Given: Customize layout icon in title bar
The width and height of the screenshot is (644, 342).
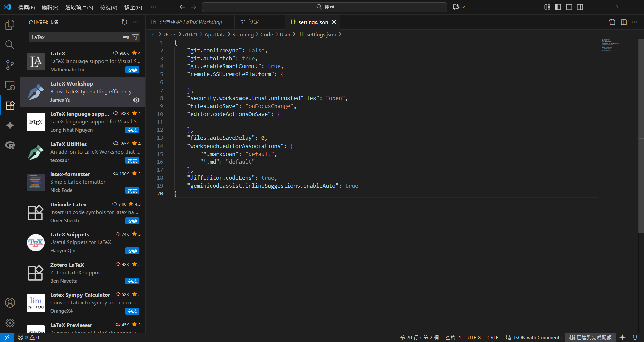Looking at the screenshot, I should click(547, 7).
